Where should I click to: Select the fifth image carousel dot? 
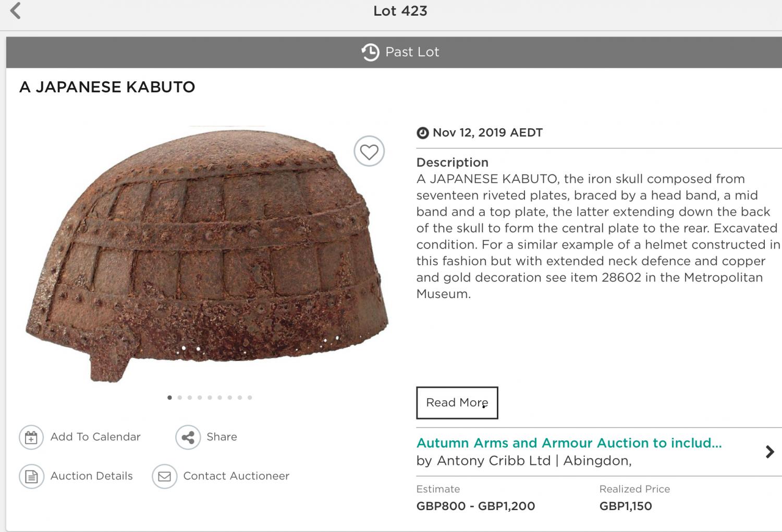click(210, 398)
